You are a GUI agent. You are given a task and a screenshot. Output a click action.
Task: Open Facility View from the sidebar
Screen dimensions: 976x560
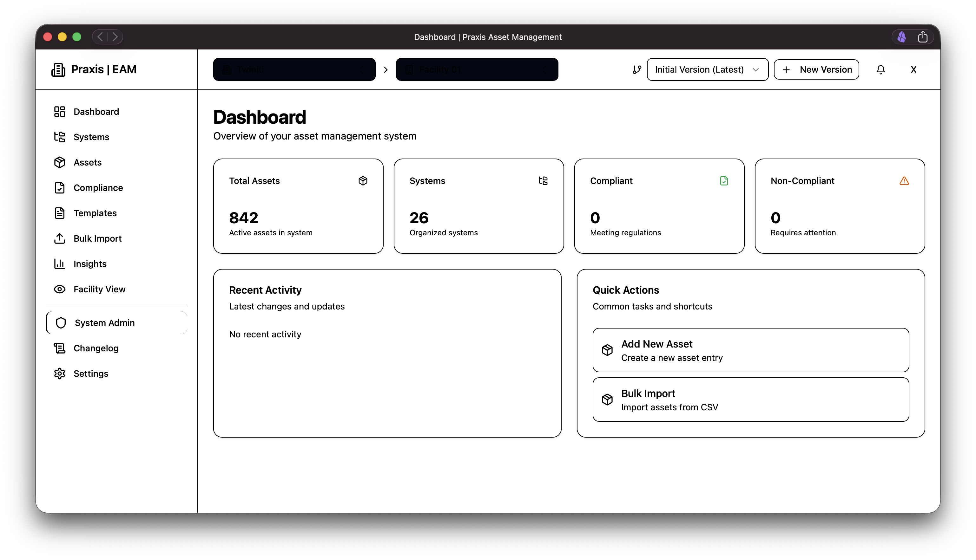click(x=99, y=289)
